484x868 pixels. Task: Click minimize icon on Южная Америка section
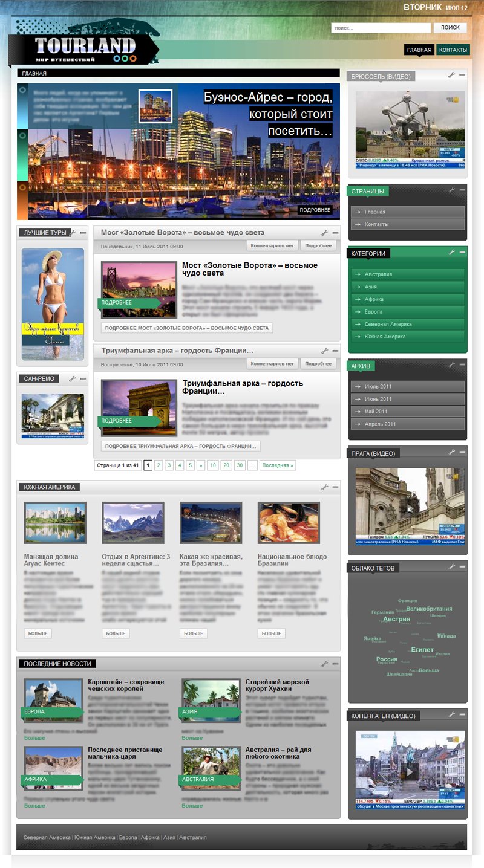point(336,487)
